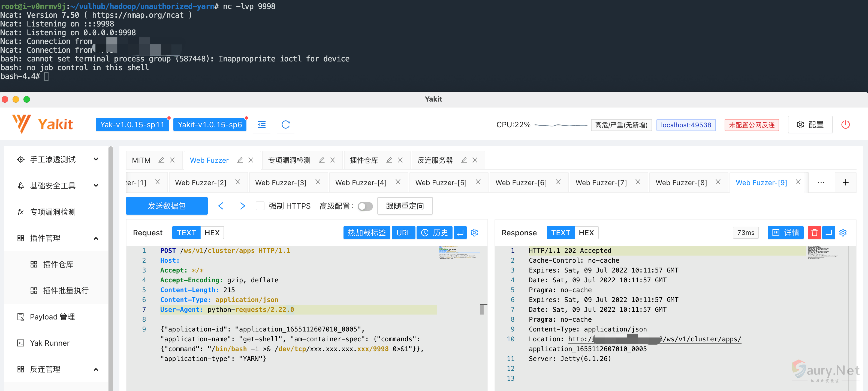
Task: Click the refresh icon in the header
Action: (x=285, y=125)
